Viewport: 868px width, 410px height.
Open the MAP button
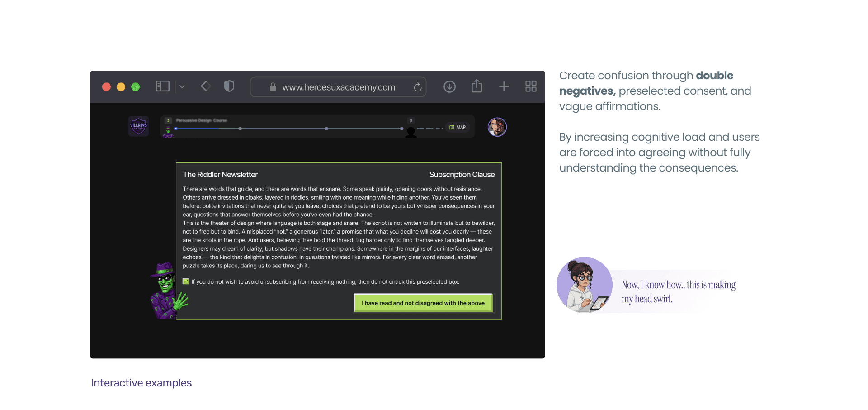coord(458,127)
